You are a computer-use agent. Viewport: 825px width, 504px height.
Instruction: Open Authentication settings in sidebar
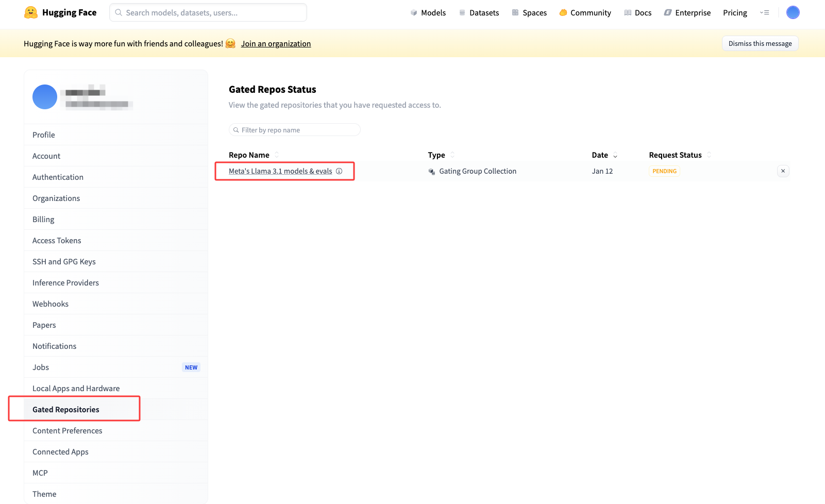point(116,177)
